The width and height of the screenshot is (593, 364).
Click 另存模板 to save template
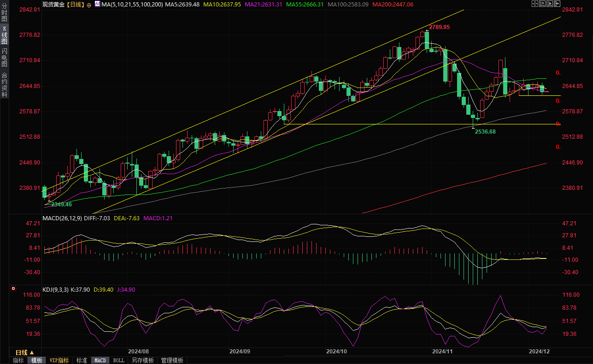142,360
